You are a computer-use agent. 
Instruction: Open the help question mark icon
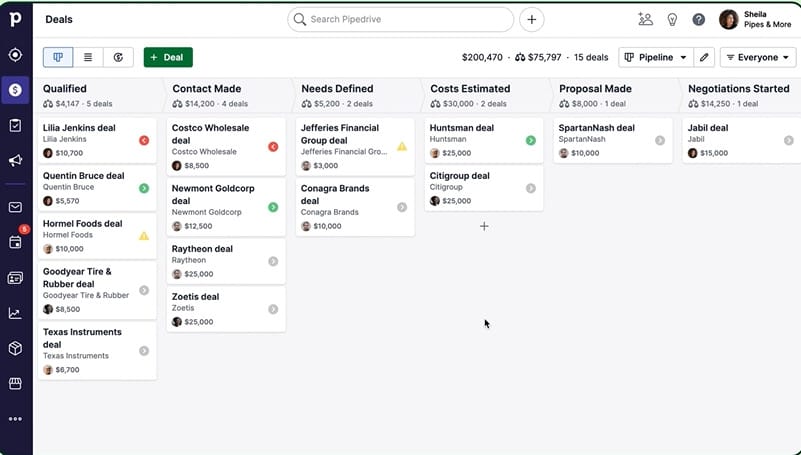pyautogui.click(x=698, y=19)
